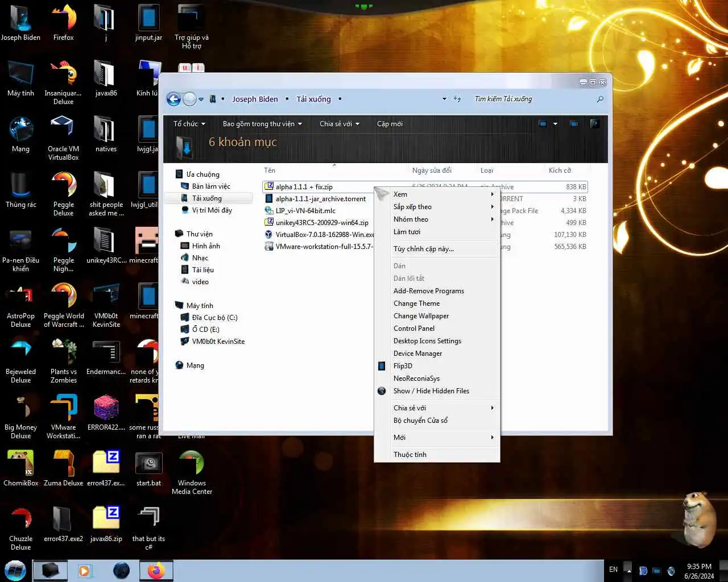Select Tùy chỉnh cặp này menu entry
The image size is (728, 582).
click(x=437, y=249)
